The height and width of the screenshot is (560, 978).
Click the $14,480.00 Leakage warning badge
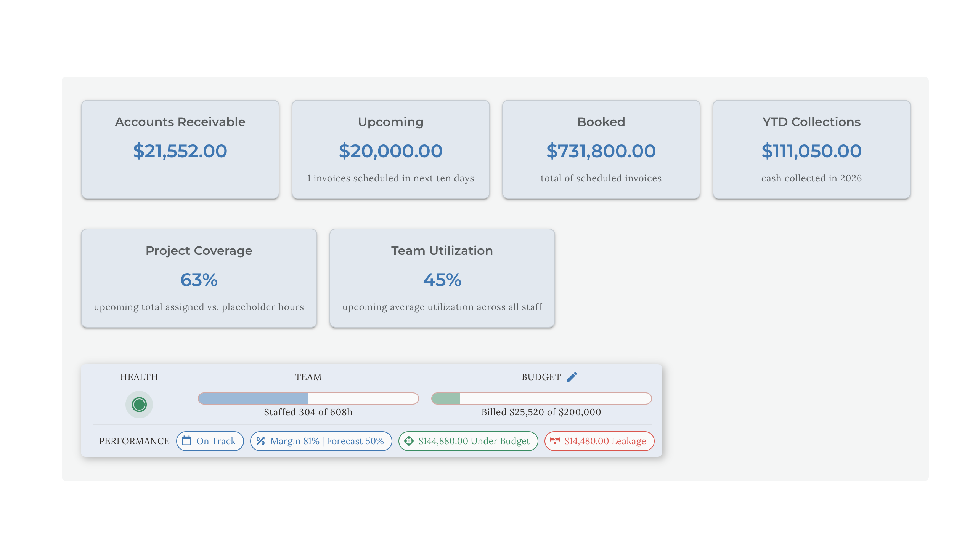[x=599, y=441]
